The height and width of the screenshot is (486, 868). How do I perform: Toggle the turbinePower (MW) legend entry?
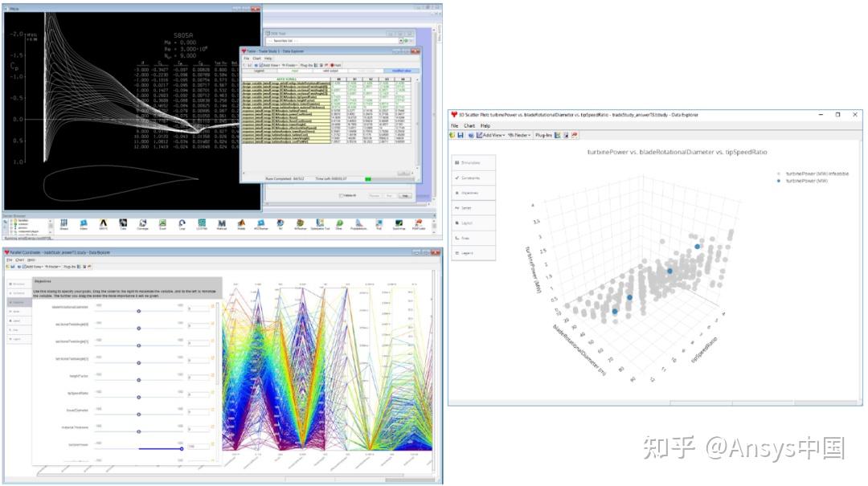(806, 181)
